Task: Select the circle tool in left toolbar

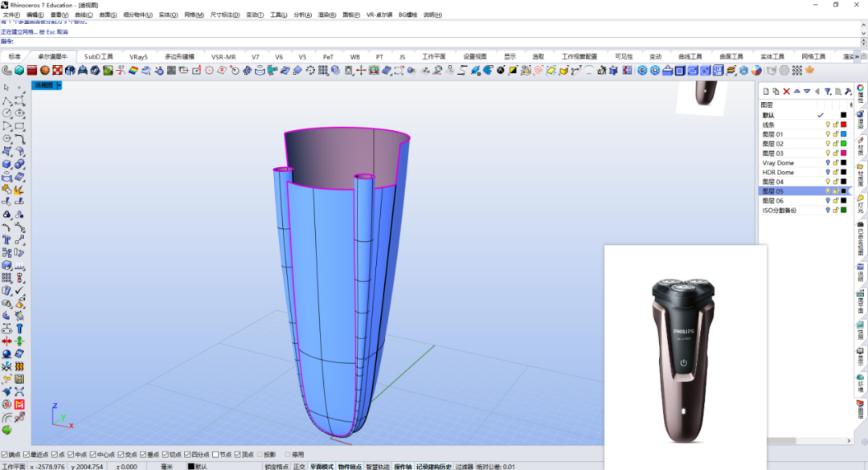Action: (6, 113)
